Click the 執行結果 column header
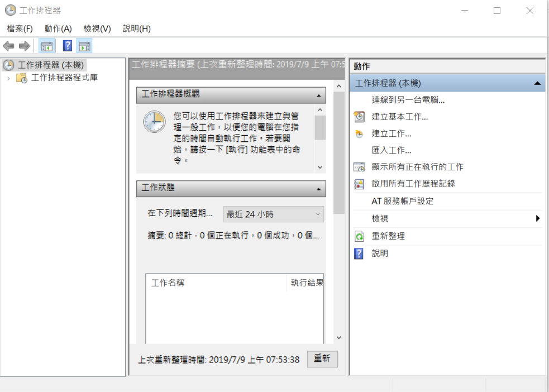 pyautogui.click(x=305, y=283)
